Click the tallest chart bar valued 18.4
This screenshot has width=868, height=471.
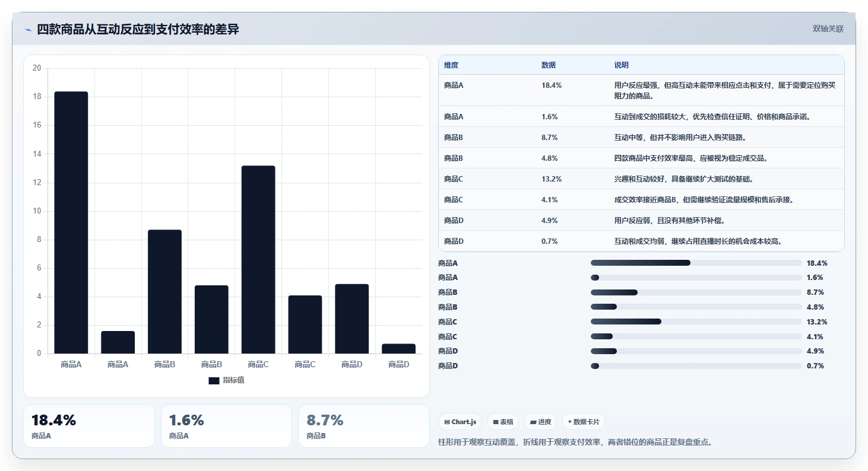point(71,222)
